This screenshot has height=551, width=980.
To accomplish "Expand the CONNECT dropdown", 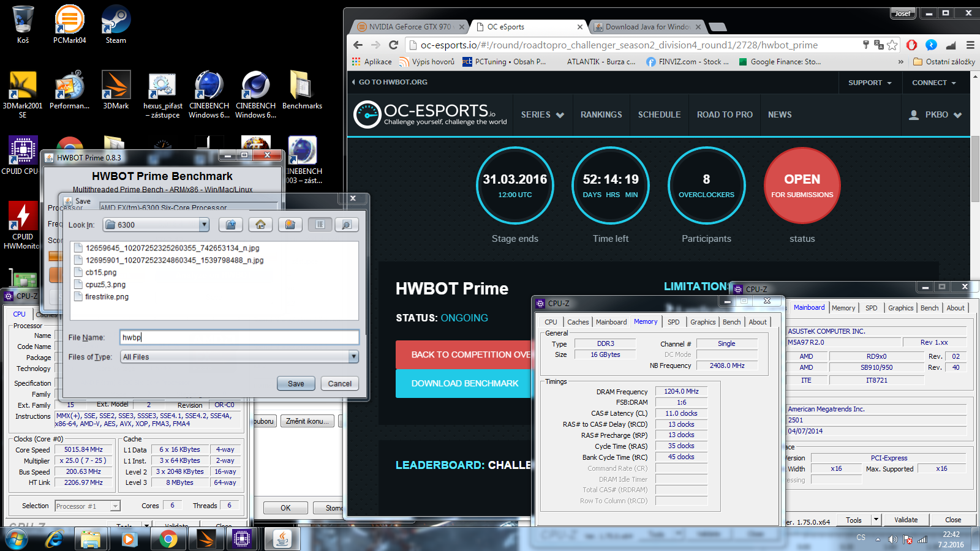I will point(934,83).
